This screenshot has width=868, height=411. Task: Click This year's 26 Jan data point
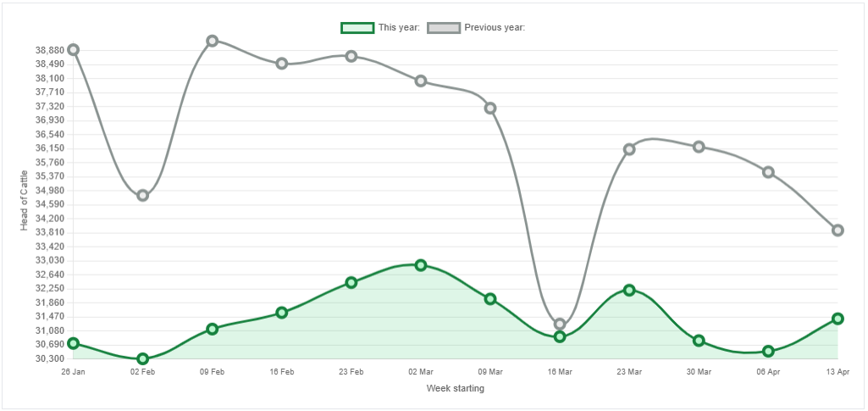(x=74, y=343)
